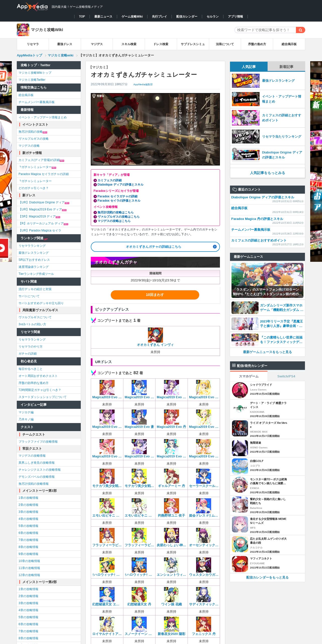
Task: Open 無期迷途 app icon
Action: pos(240,448)
